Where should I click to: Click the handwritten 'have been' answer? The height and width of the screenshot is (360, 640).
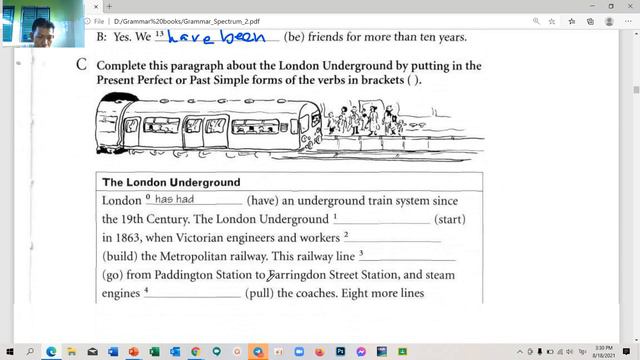[217, 37]
